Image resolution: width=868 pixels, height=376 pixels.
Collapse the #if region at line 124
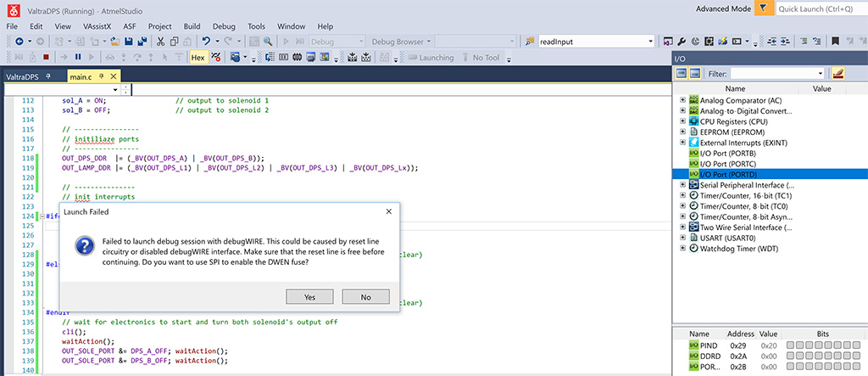point(42,216)
